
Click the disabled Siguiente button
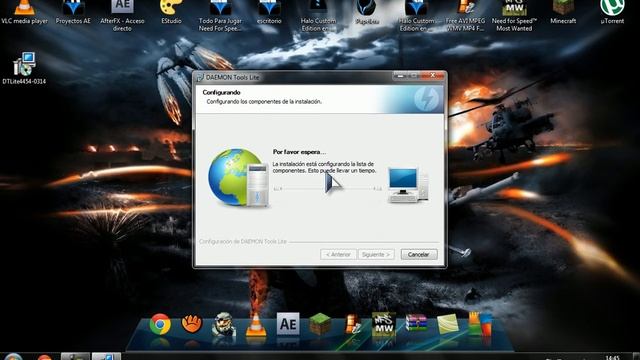pos(376,254)
